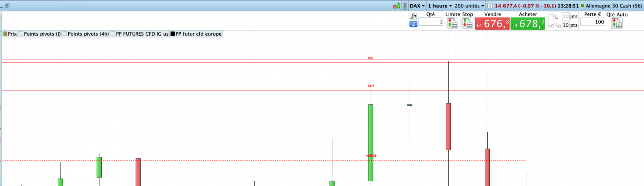Open the candlestick chart style icon

coord(397,6)
